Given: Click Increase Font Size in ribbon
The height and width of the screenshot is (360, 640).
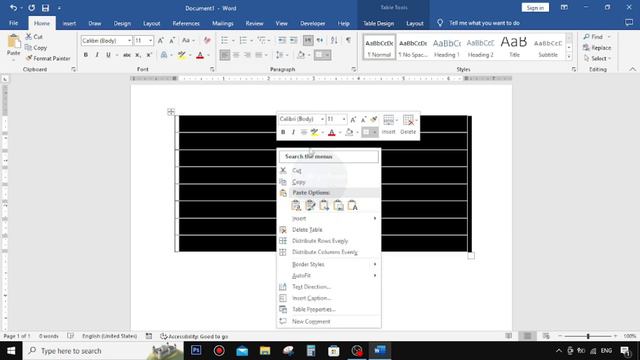Looking at the screenshot, I should (161, 40).
